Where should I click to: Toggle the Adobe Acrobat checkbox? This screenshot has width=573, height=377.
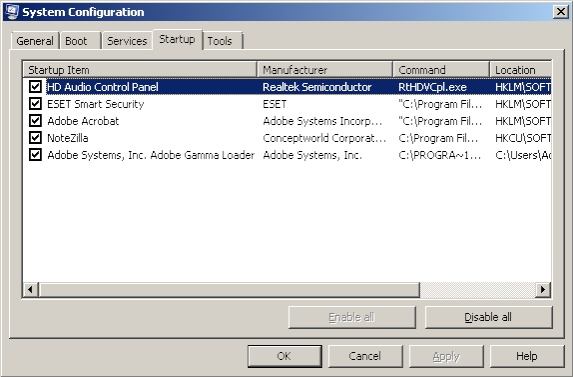click(35, 121)
